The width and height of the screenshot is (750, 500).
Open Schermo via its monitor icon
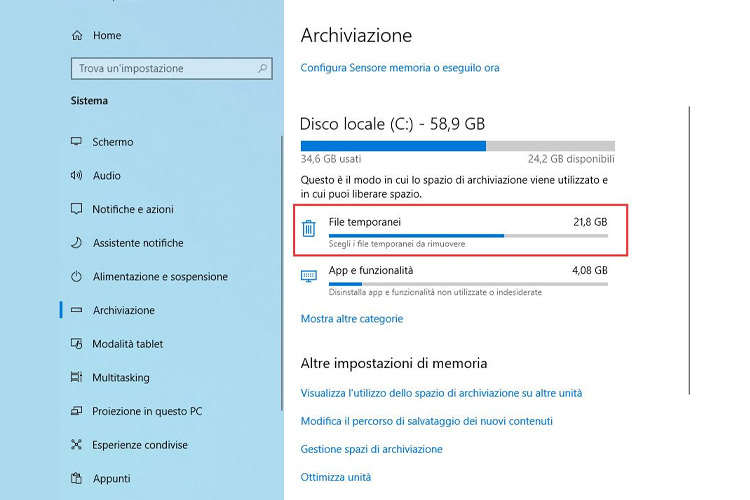pyautogui.click(x=76, y=142)
